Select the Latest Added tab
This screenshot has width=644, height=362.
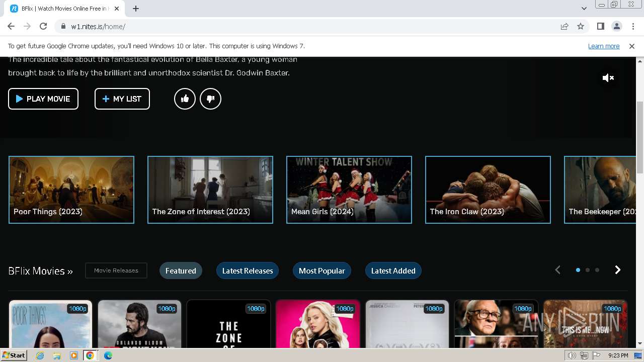coord(393,270)
